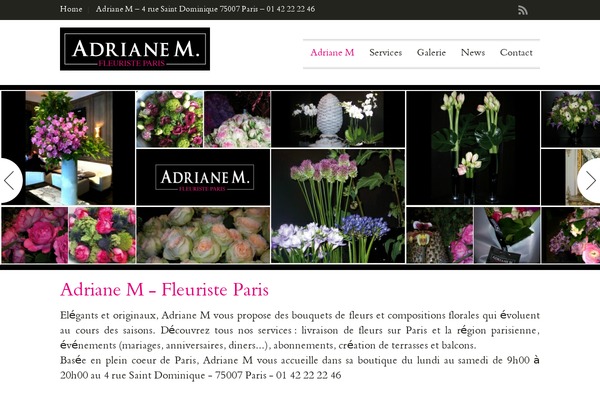Click the address link in the top bar

[205, 9]
